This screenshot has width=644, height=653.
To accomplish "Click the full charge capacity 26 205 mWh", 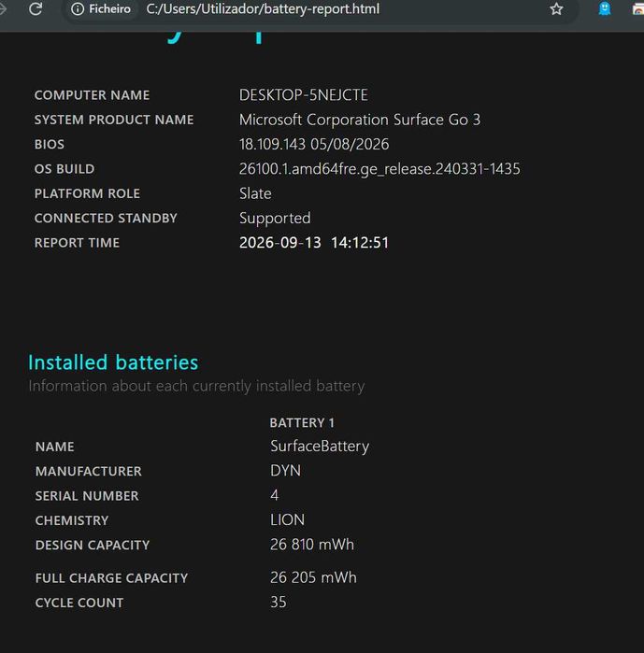I will 313,577.
